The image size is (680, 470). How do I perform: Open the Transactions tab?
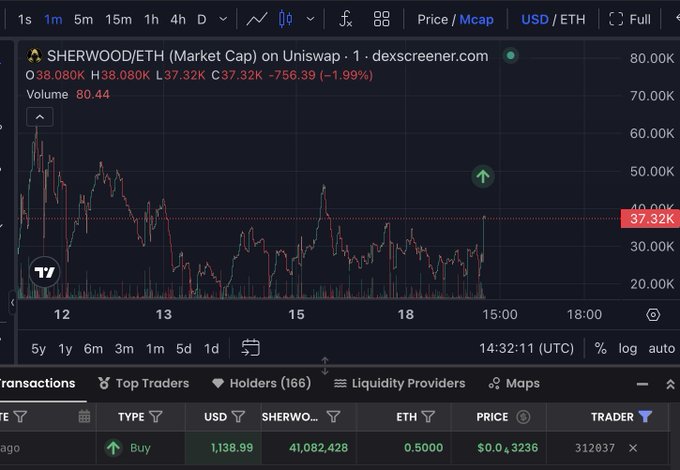click(x=37, y=383)
